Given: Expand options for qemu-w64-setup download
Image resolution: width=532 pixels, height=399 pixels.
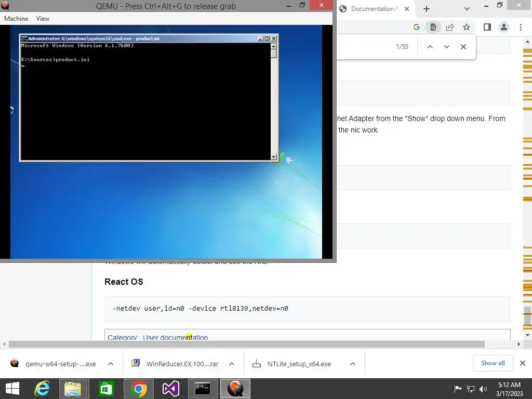Looking at the screenshot, I should pyautogui.click(x=111, y=364).
